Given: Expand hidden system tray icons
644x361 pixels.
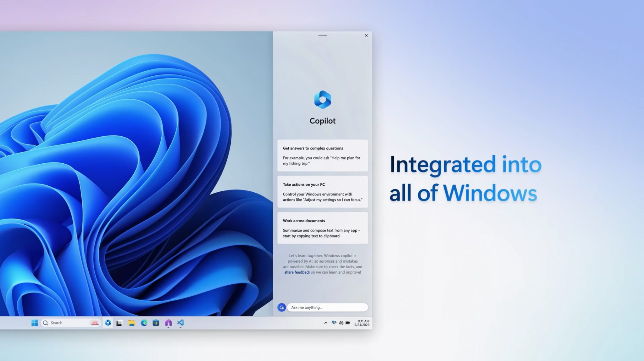Looking at the screenshot, I should point(325,322).
